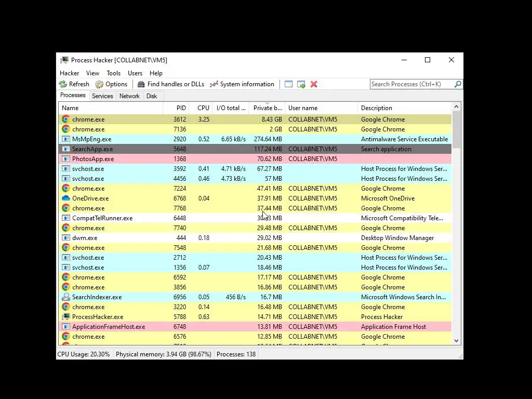Switch to the Network tab
This screenshot has height=399, width=532.
pos(129,96)
